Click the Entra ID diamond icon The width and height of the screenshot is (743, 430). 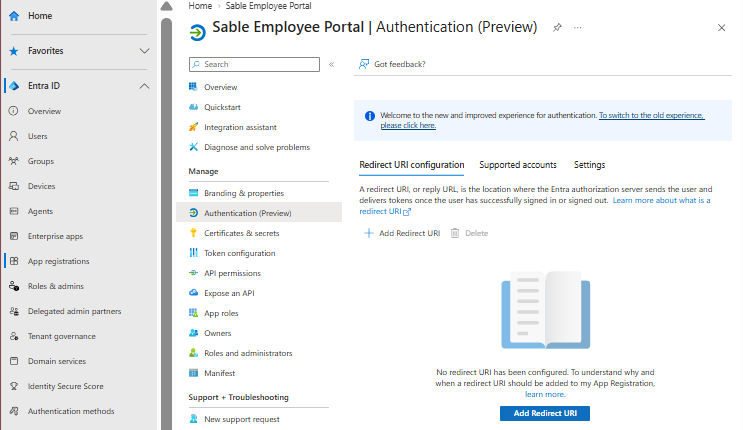coord(14,86)
